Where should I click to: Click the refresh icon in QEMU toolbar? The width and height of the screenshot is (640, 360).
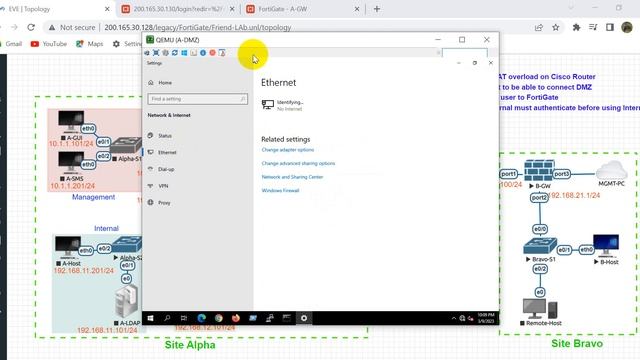(175, 53)
